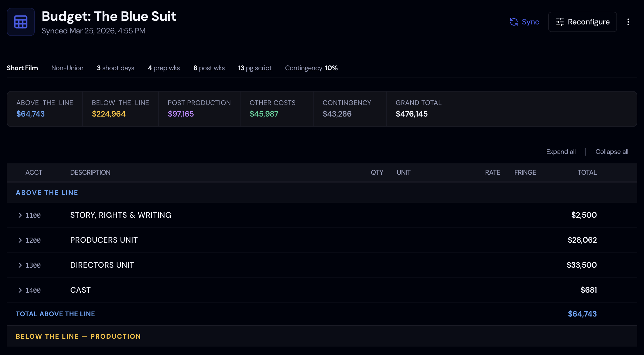Select the Below-The-Line summary card
This screenshot has width=644, height=355.
[120, 109]
